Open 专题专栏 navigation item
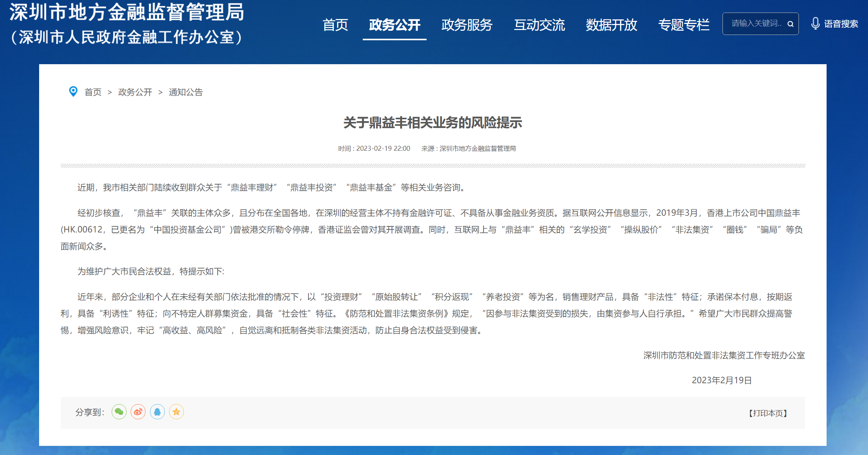Image resolution: width=868 pixels, height=455 pixels. (683, 25)
